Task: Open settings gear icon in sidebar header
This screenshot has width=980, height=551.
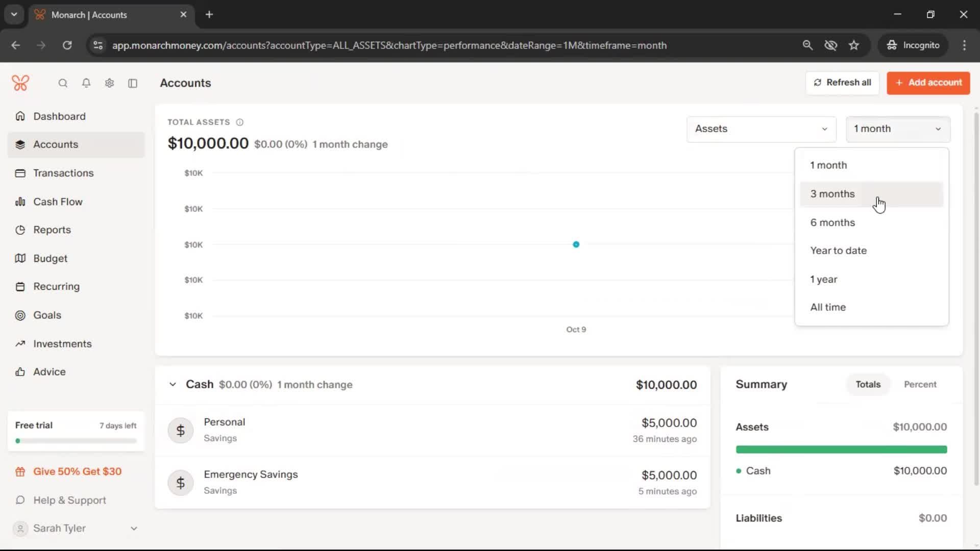Action: point(109,83)
